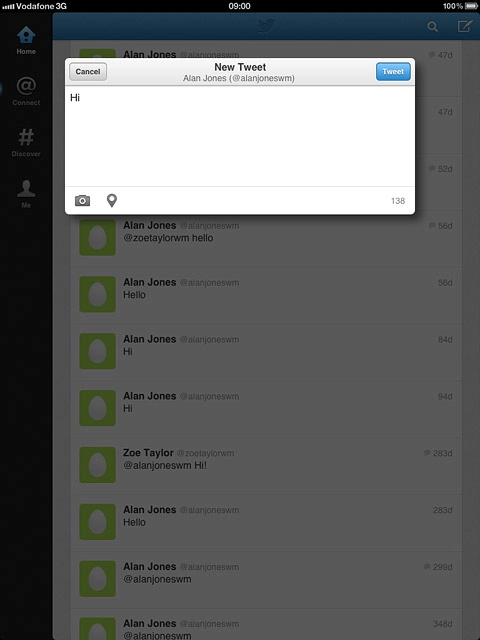Open the Home tab in sidebar
The height and width of the screenshot is (640, 480).
[x=26, y=40]
